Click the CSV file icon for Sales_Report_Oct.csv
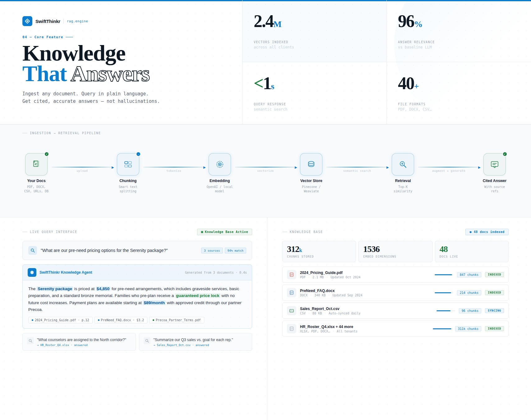The width and height of the screenshot is (531, 420). click(292, 311)
